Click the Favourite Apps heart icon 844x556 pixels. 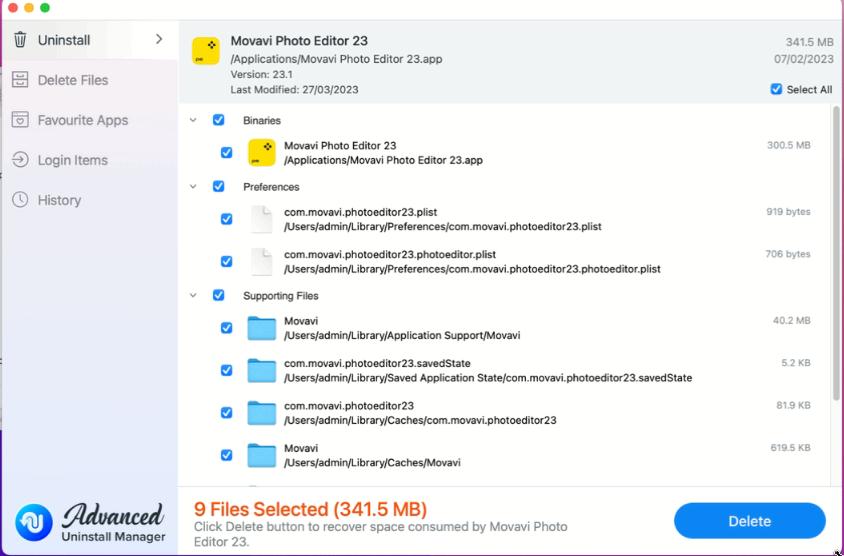point(20,120)
